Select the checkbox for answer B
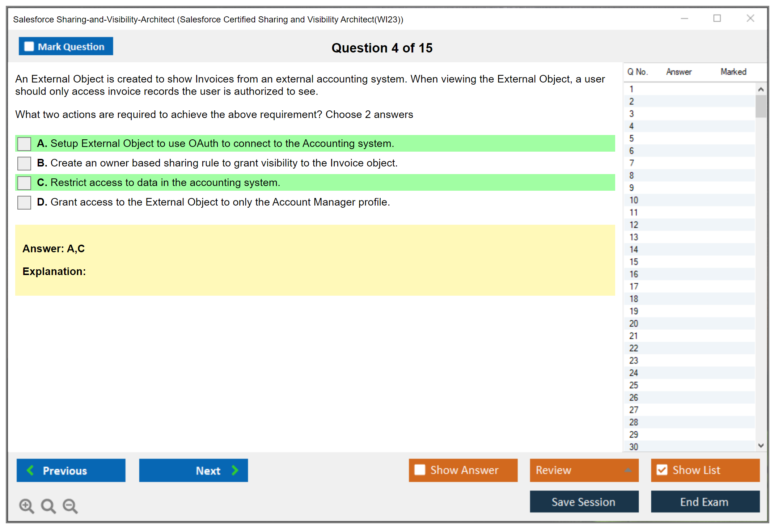This screenshot has width=778, height=532. (24, 163)
